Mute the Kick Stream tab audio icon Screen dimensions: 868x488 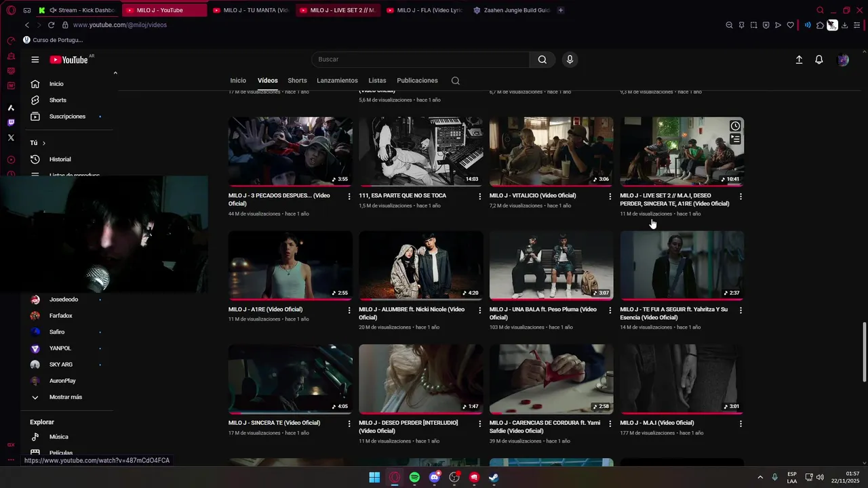coord(52,10)
